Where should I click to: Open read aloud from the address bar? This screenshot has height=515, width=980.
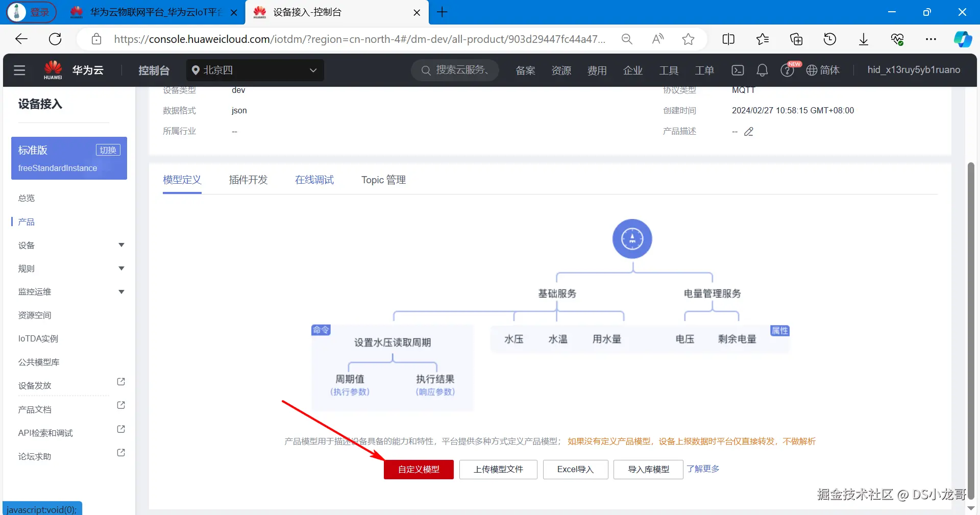(x=658, y=39)
